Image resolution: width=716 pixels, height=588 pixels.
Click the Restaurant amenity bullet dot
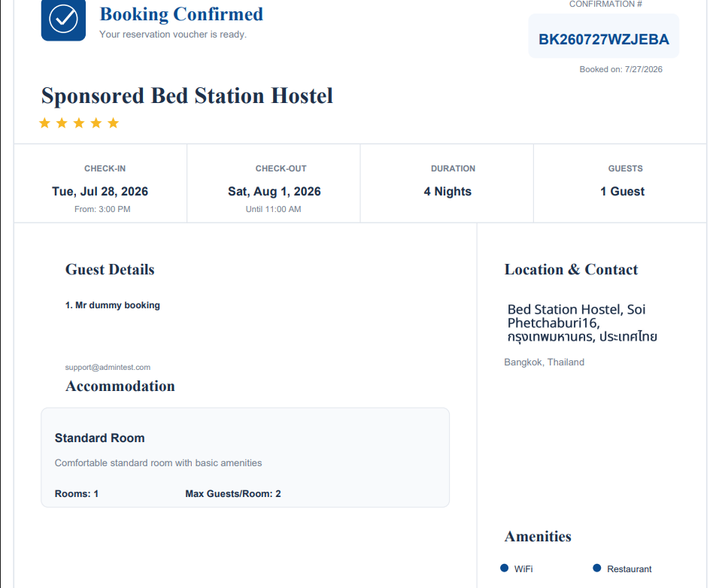coord(597,568)
